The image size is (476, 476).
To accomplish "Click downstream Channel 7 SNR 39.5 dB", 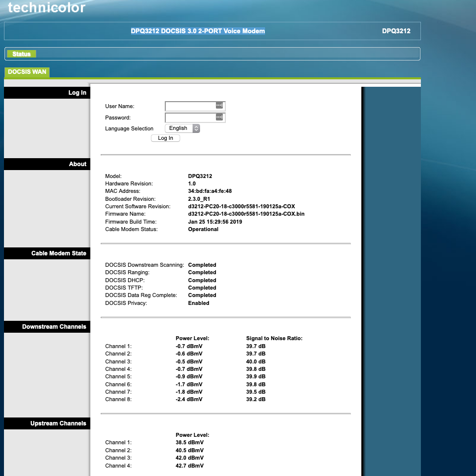I will click(x=256, y=392).
